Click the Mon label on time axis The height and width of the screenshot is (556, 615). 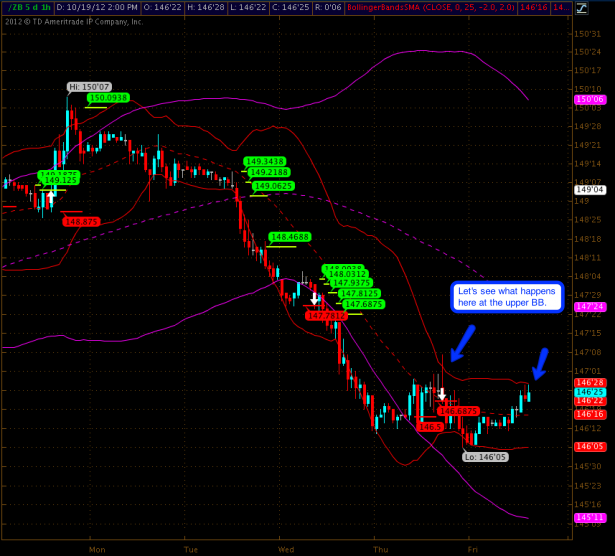(x=97, y=549)
